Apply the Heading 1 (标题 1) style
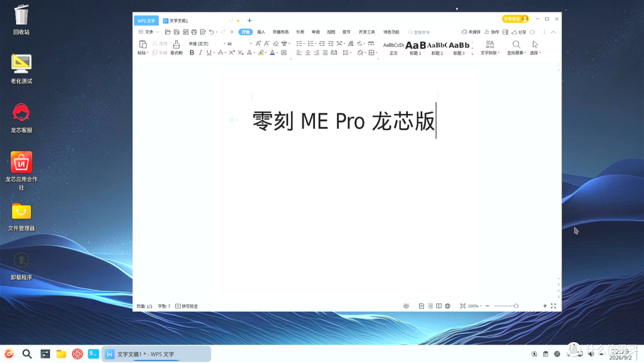 415,48
